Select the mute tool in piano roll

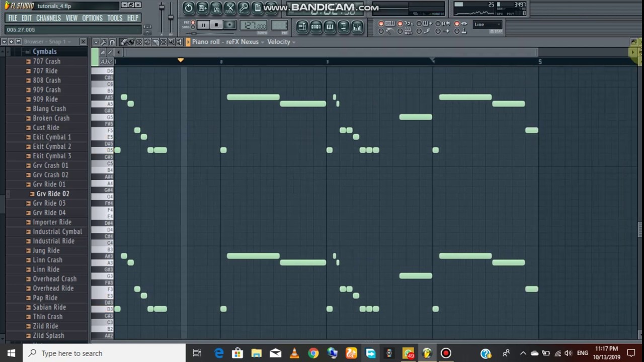pyautogui.click(x=147, y=42)
